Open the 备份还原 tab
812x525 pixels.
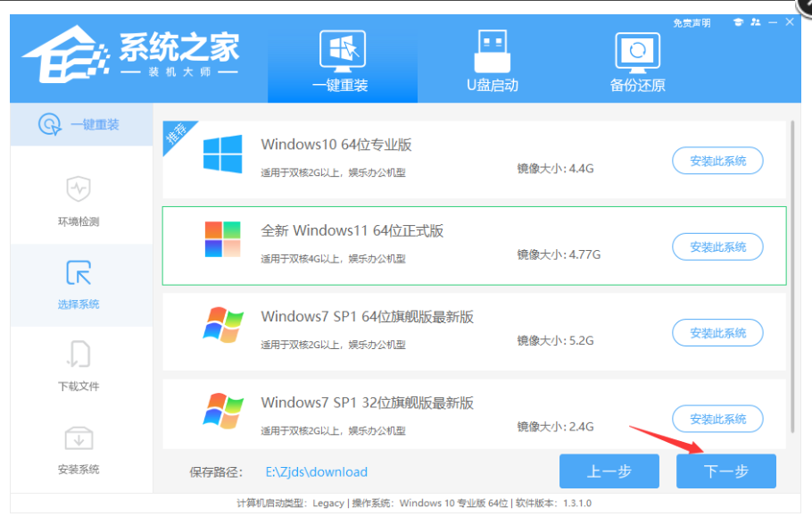click(637, 61)
